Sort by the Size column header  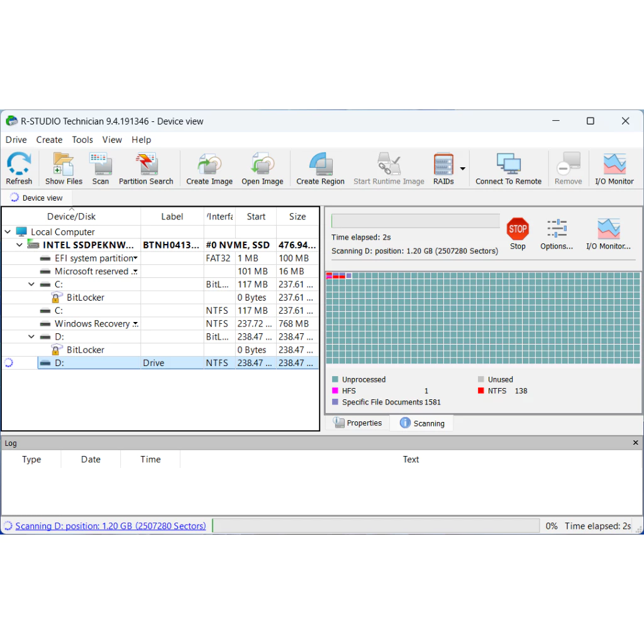click(297, 216)
